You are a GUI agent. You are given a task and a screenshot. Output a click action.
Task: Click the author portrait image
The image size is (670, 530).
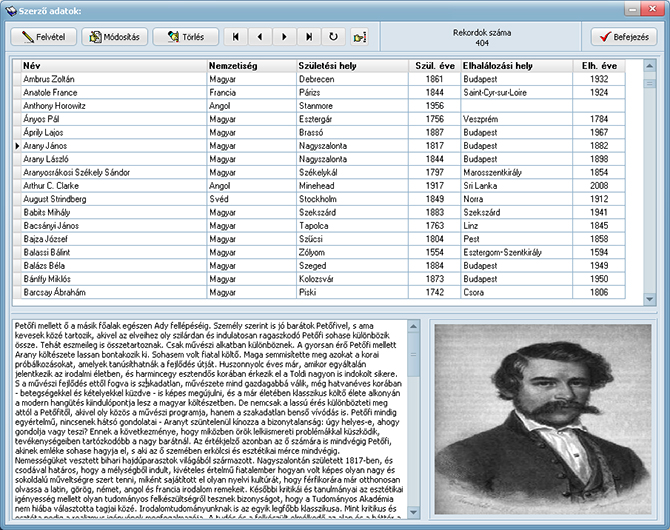tap(543, 419)
